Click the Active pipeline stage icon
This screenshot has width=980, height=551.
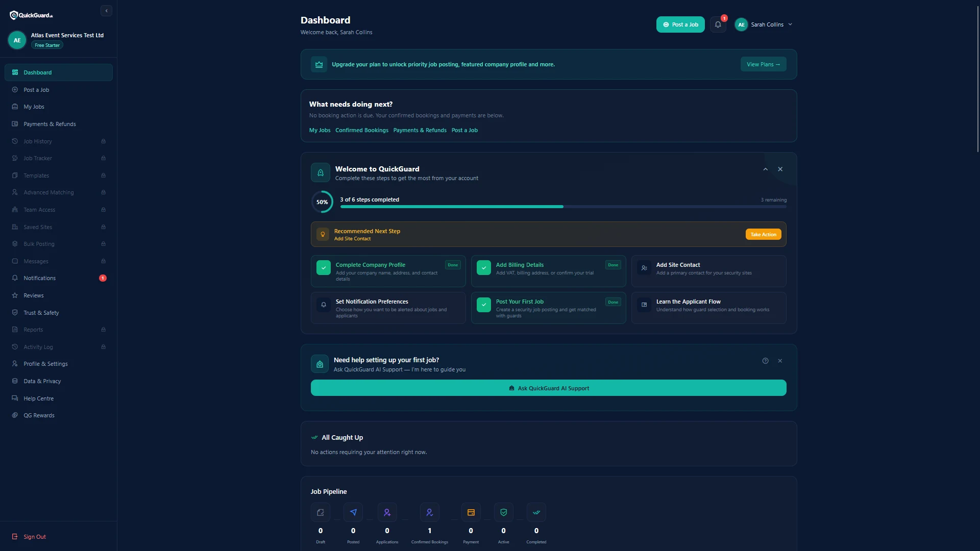pos(503,512)
